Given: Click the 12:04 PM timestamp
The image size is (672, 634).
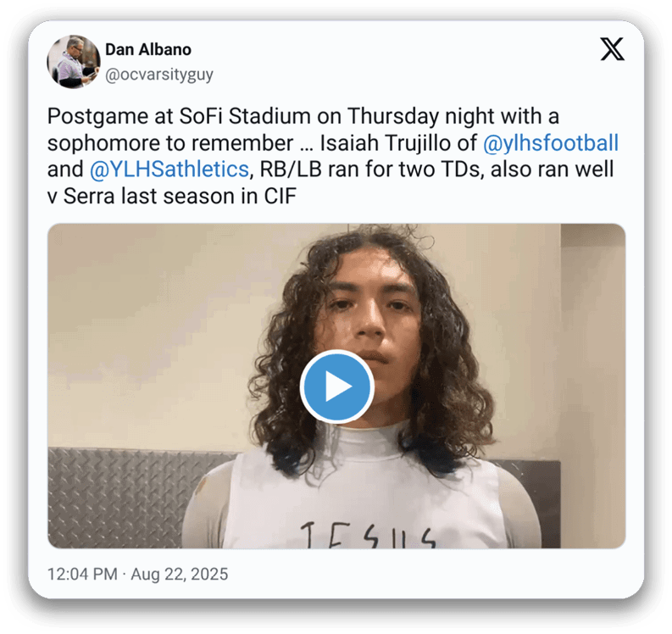Looking at the screenshot, I should 82,574.
